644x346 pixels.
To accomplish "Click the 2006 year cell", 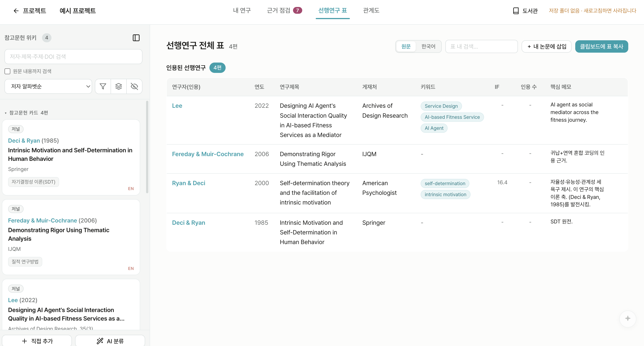I will click(262, 154).
